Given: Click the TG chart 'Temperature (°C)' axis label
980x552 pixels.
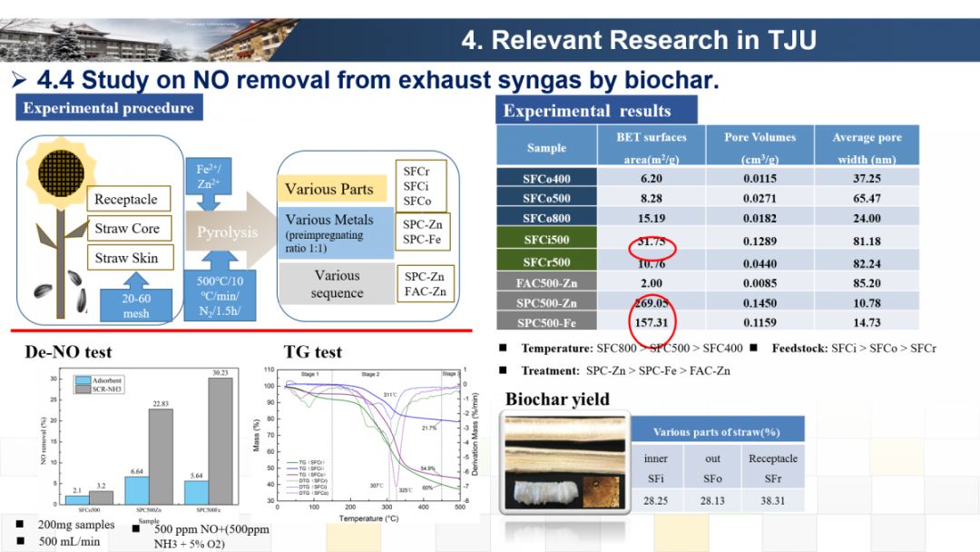Looking at the screenshot, I should point(368,518).
